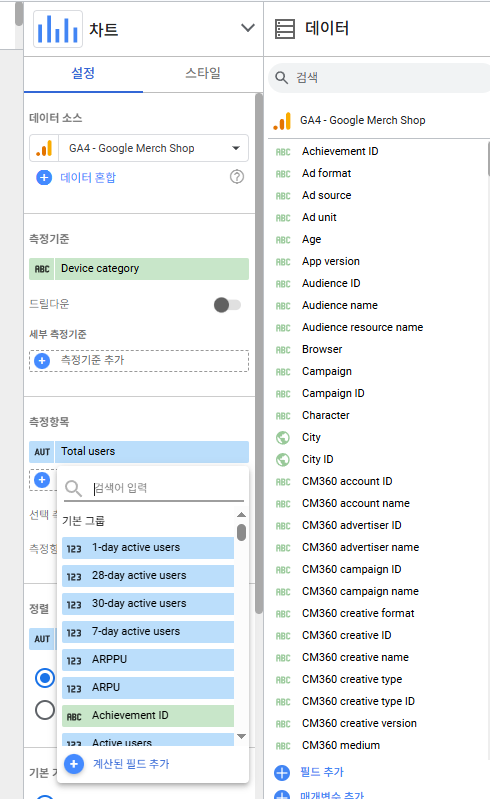Select the Ad unit field
The height and width of the screenshot is (799, 490).
click(319, 217)
